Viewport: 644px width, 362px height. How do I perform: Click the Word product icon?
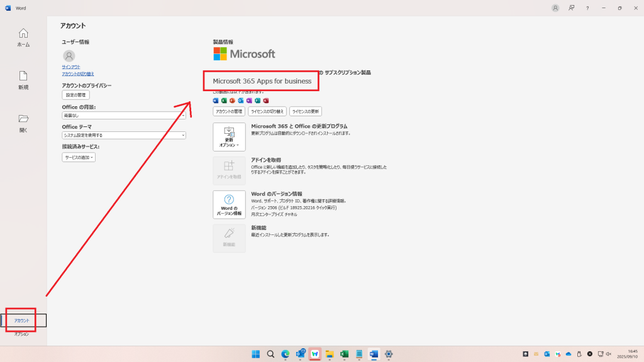point(216,101)
